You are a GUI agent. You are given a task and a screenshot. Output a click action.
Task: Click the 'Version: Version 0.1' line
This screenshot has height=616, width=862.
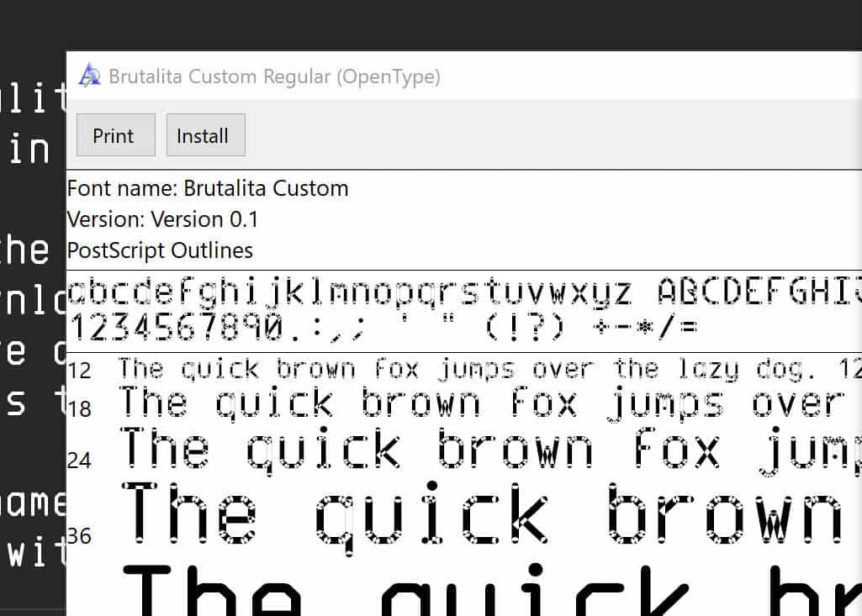point(162,219)
